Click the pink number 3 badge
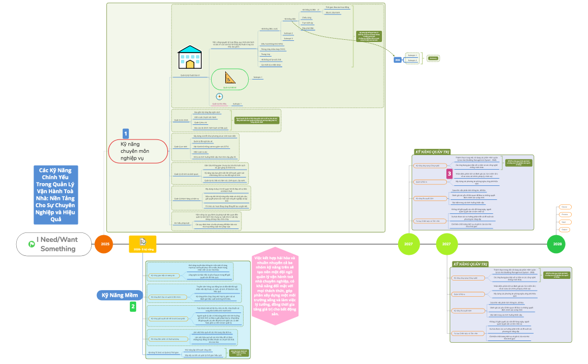This screenshot has height=364, width=588. pyautogui.click(x=450, y=174)
